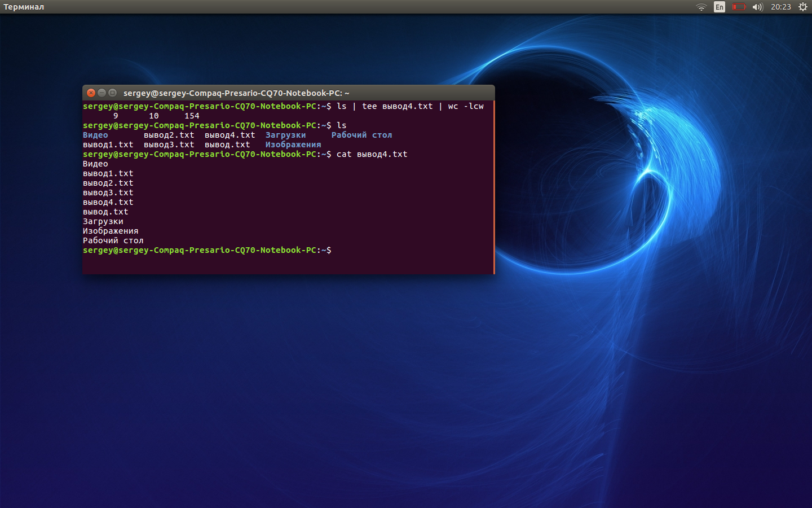Click the blue Рабочий стол directory name
Viewport: 812px width, 508px height.
(x=361, y=135)
